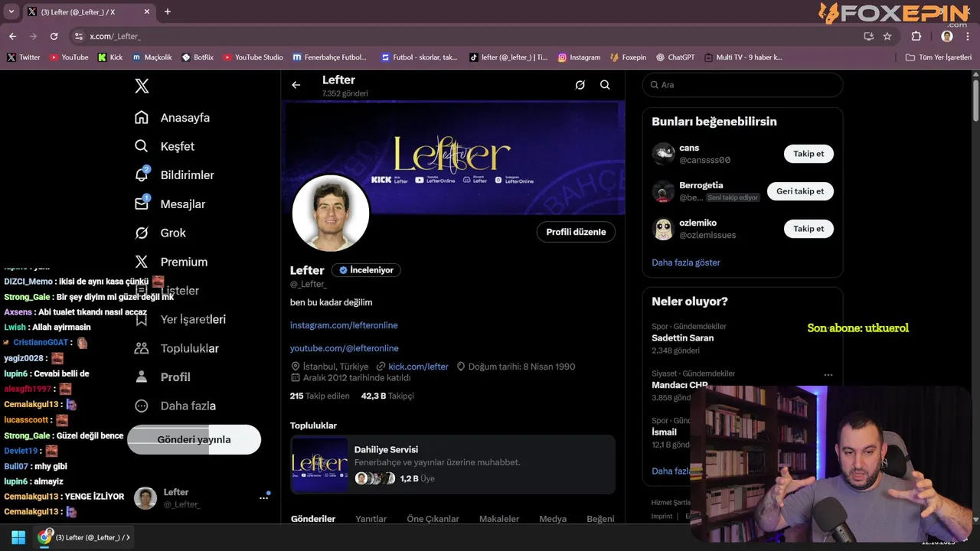Click Daha fazla göster link
980x551 pixels.
coord(686,262)
